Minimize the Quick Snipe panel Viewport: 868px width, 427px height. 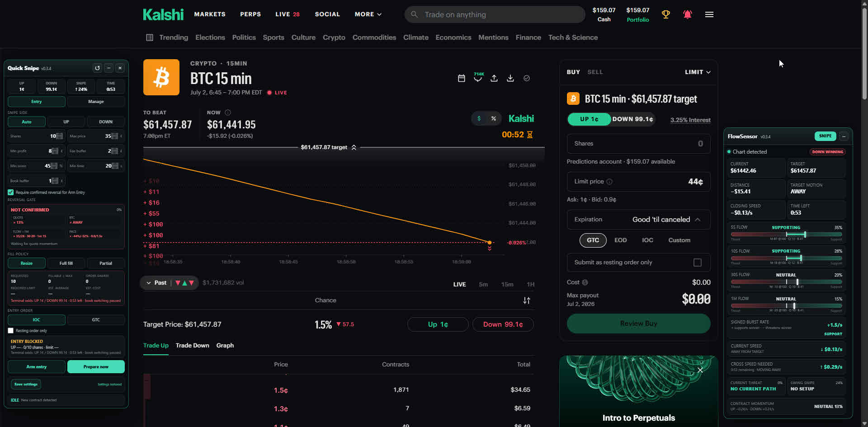[x=108, y=68]
